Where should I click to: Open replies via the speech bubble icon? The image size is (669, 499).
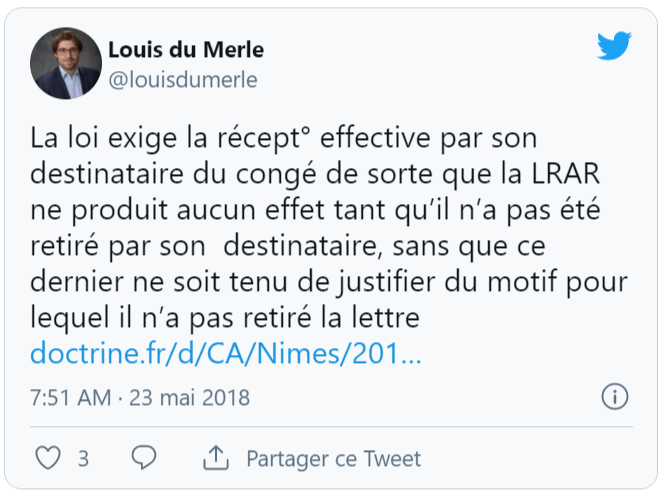point(144,458)
